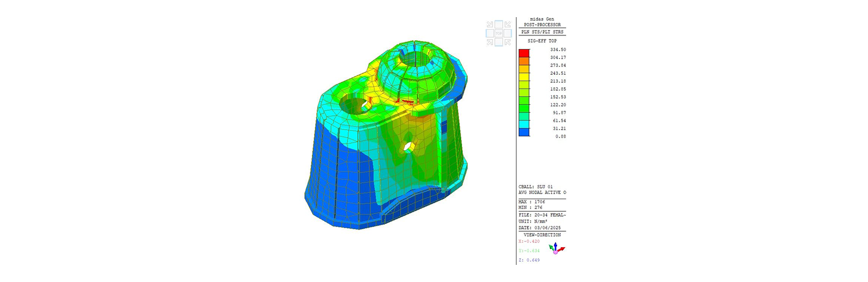
Task: Click the TOP view button in navigation pad
Action: click(x=499, y=34)
